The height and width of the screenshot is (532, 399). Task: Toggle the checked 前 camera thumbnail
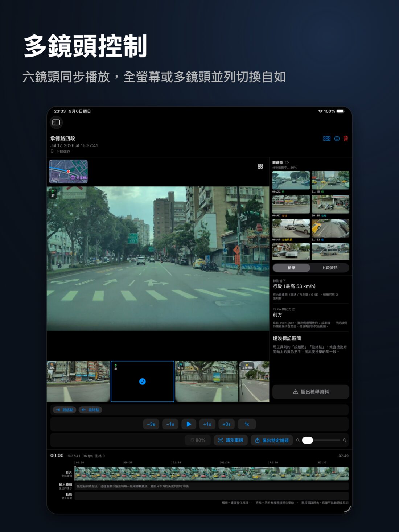[143, 381]
